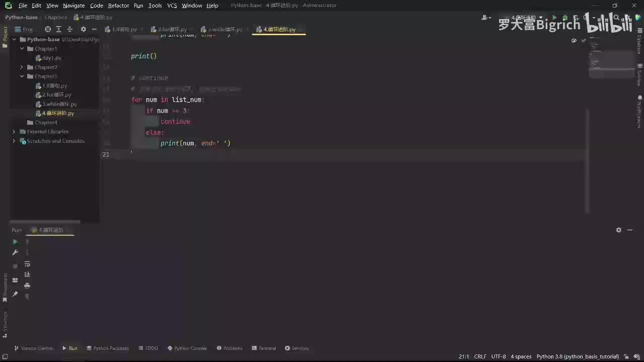Click the Print icon in Run panel

[27, 286]
